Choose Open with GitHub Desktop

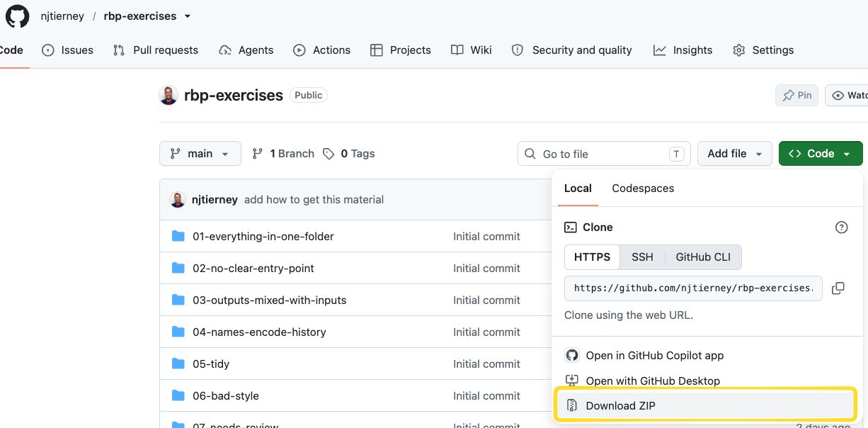click(x=642, y=381)
